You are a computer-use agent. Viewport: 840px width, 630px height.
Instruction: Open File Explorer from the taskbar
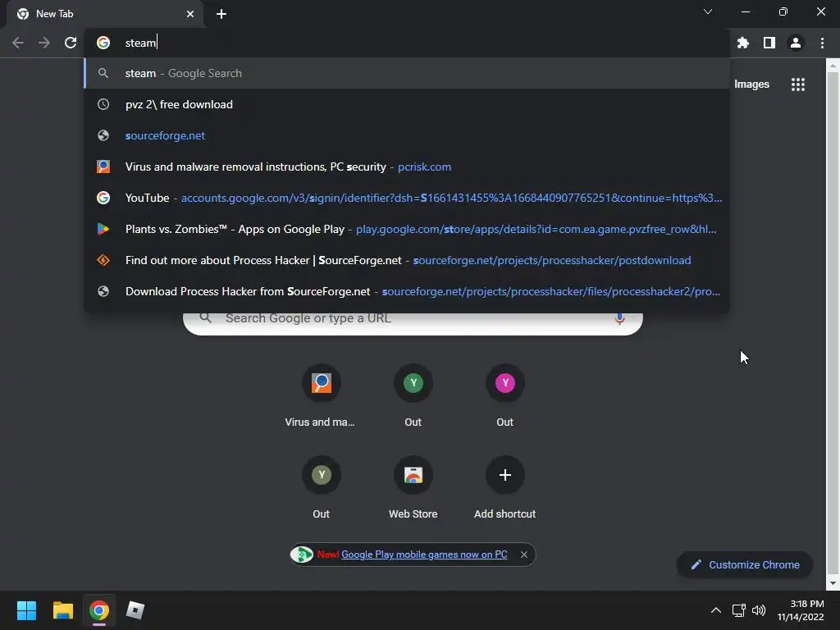tap(62, 610)
